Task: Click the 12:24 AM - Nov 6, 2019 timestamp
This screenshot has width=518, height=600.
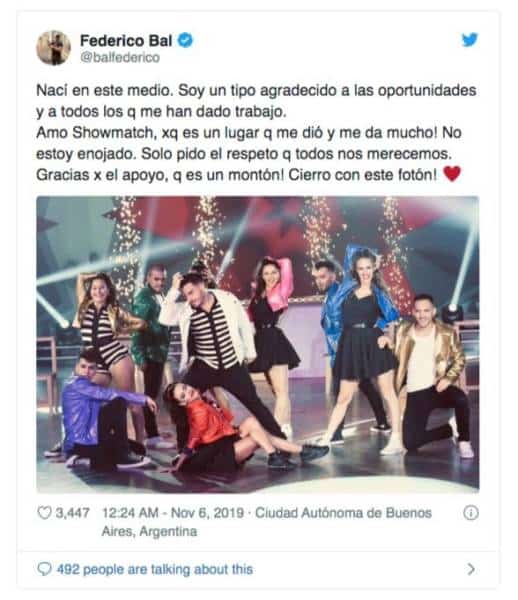Action: pos(173,512)
